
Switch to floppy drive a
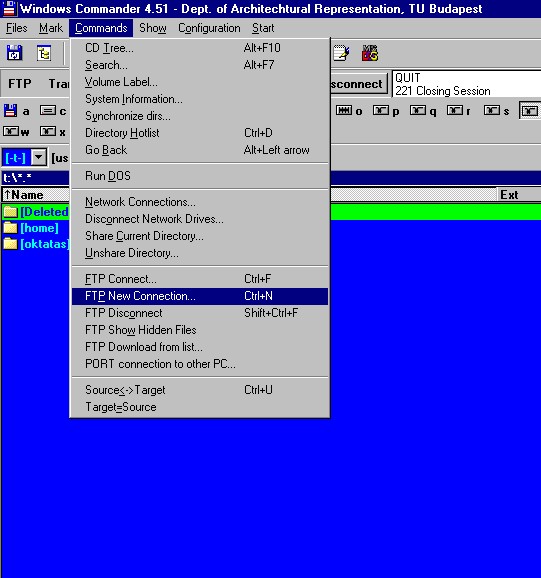(x=17, y=111)
